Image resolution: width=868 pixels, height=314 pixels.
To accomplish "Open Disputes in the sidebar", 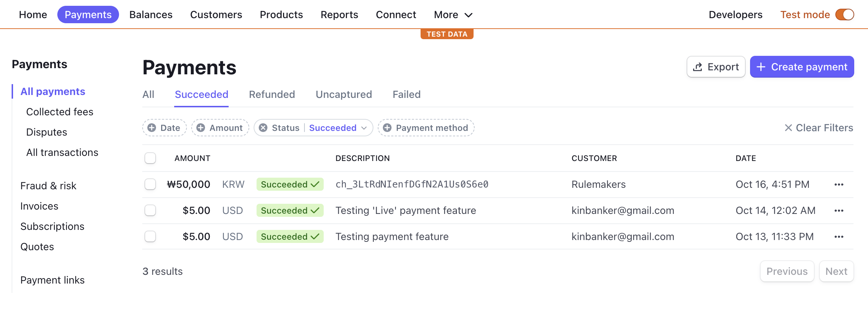I will (47, 132).
